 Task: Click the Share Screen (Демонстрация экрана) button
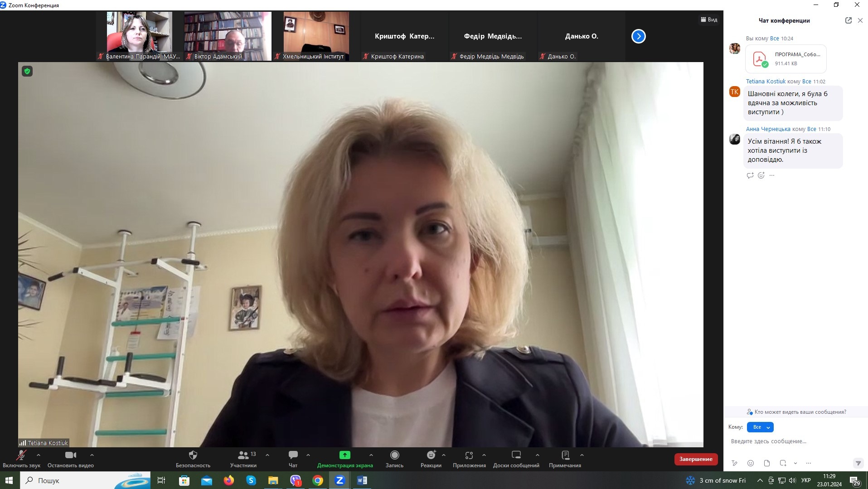tap(344, 455)
